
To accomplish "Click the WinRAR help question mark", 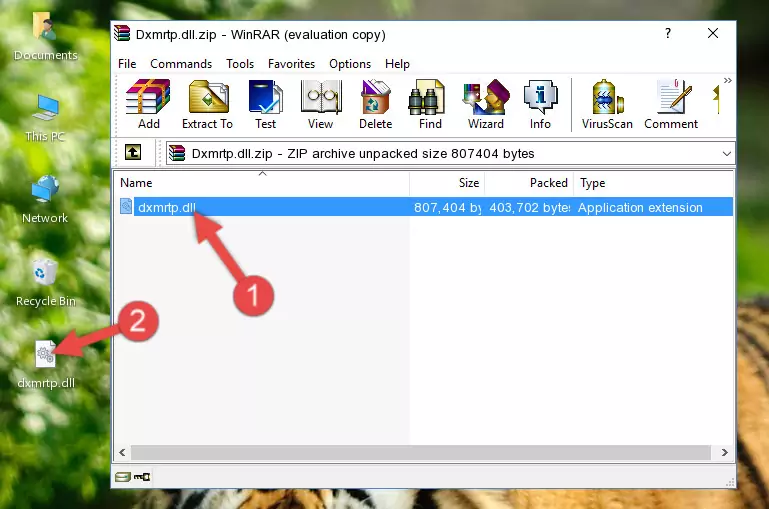I will click(x=667, y=33).
